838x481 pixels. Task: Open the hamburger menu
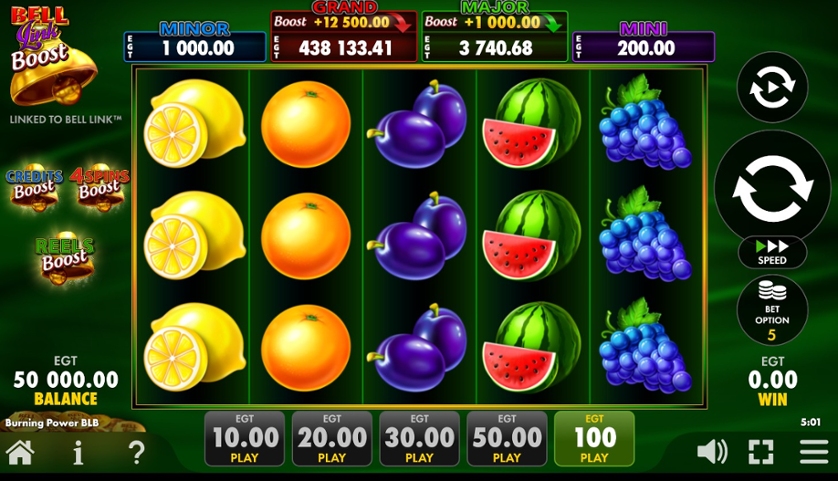point(814,452)
